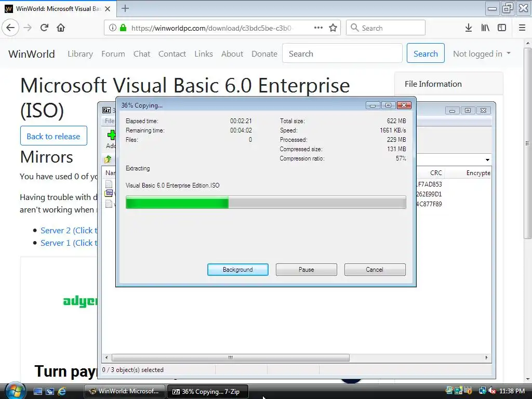Select the third document icon in 7-Zip list
This screenshot has height=399, width=532.
coord(109,204)
